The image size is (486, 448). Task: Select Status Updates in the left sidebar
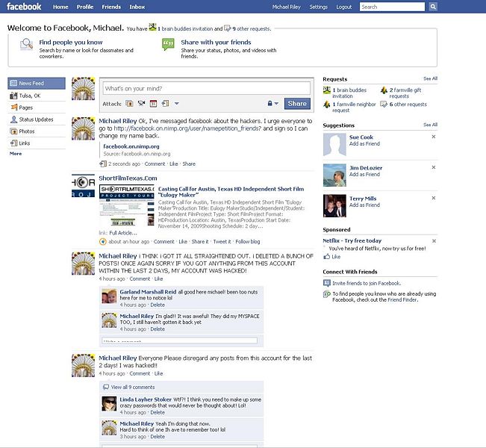pyautogui.click(x=35, y=119)
